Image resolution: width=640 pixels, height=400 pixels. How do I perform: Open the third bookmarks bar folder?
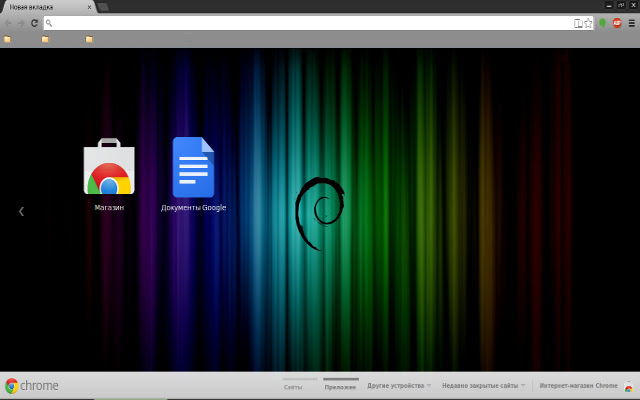click(x=89, y=39)
